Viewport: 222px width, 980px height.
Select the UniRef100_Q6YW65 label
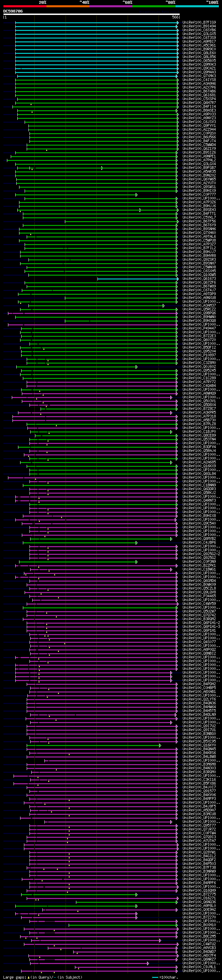coord(199,179)
